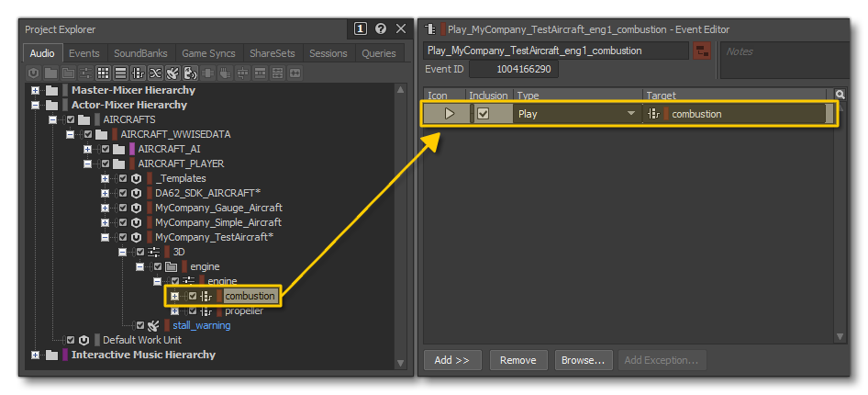This screenshot has width=868, height=395.
Task: Click the Add >> button
Action: 451,360
